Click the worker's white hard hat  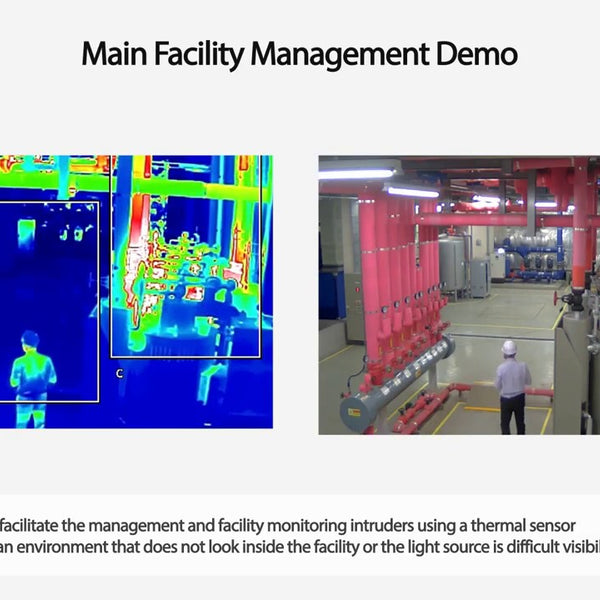[x=509, y=347]
